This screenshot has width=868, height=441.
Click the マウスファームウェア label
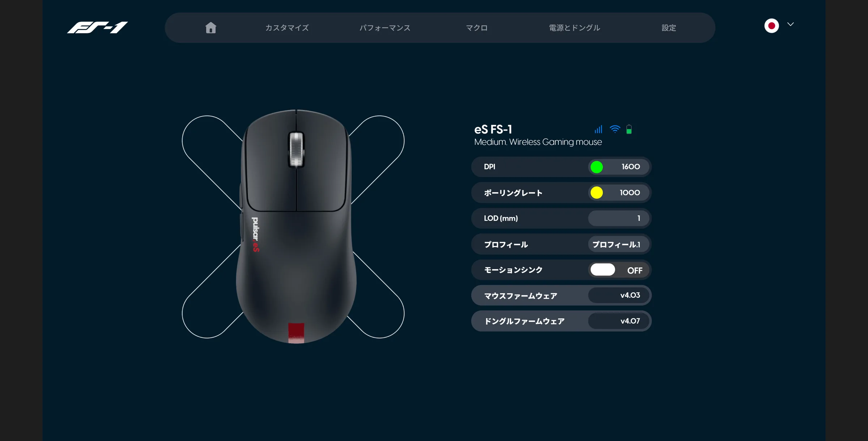pos(521,296)
